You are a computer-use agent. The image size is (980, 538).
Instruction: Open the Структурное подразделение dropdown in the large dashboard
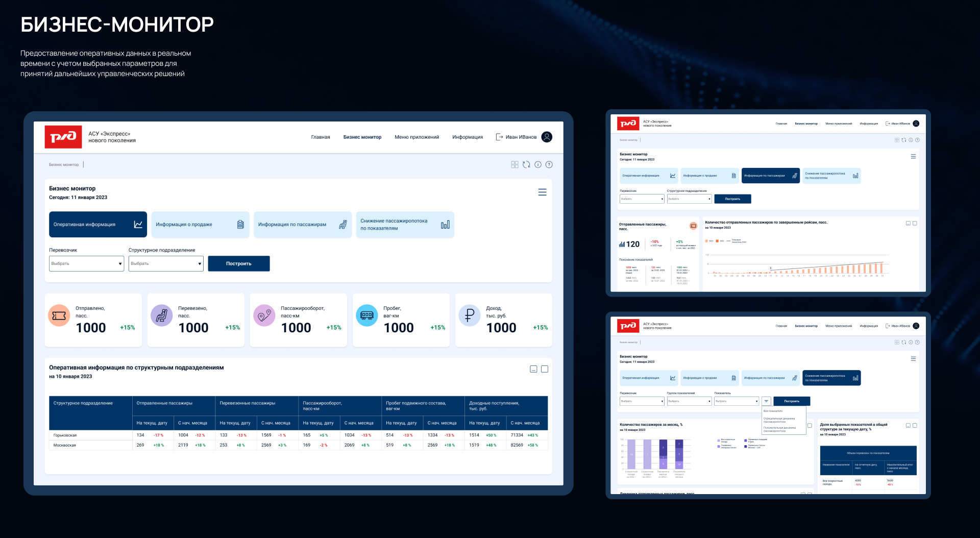pyautogui.click(x=166, y=263)
